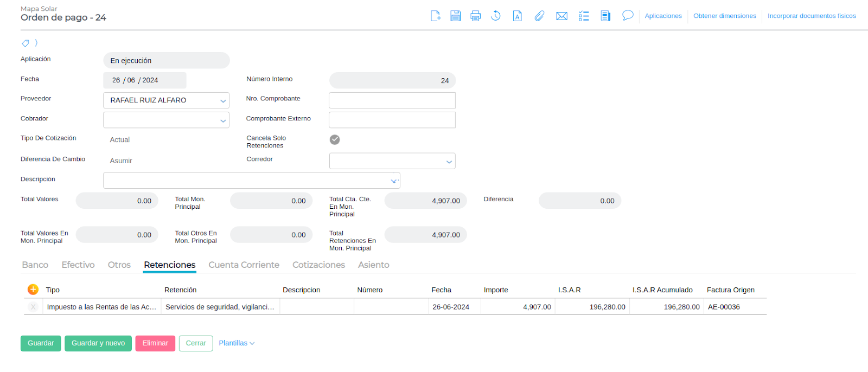868x372 pixels.
Task: Open the comments speech bubble icon
Action: [x=628, y=15]
